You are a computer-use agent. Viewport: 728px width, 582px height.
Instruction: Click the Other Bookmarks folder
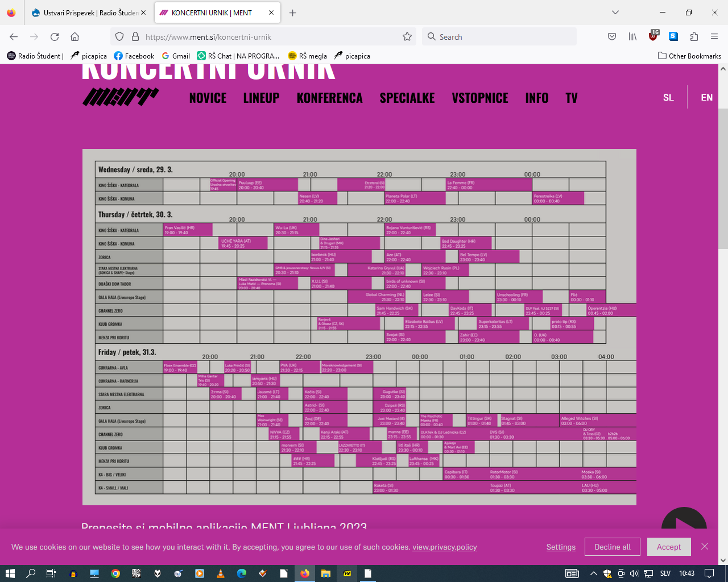pyautogui.click(x=689, y=56)
